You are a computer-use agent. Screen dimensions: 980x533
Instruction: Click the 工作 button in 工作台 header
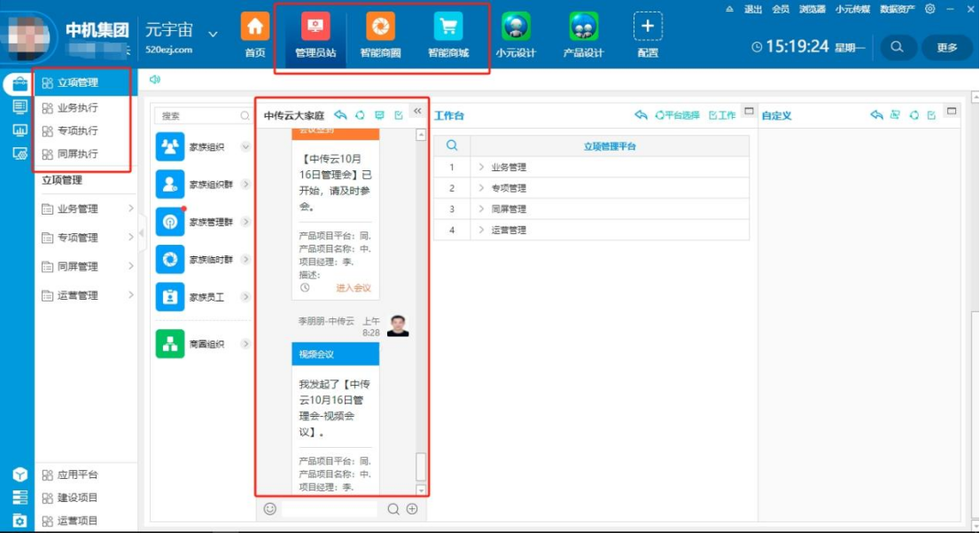pyautogui.click(x=722, y=115)
